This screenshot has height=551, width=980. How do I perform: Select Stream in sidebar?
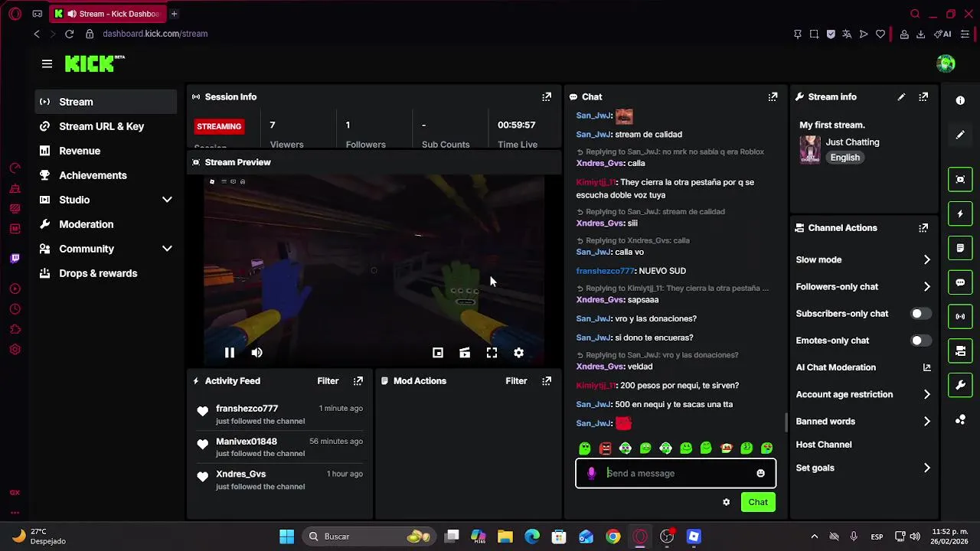pyautogui.click(x=106, y=102)
